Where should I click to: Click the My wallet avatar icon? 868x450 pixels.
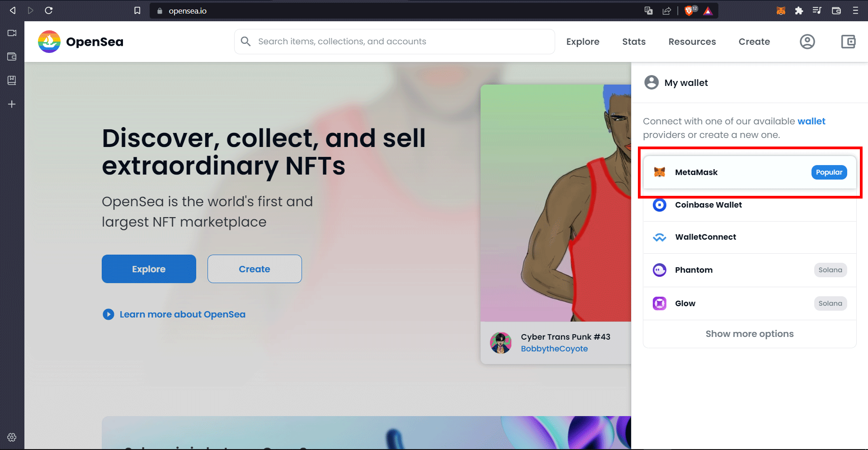651,83
